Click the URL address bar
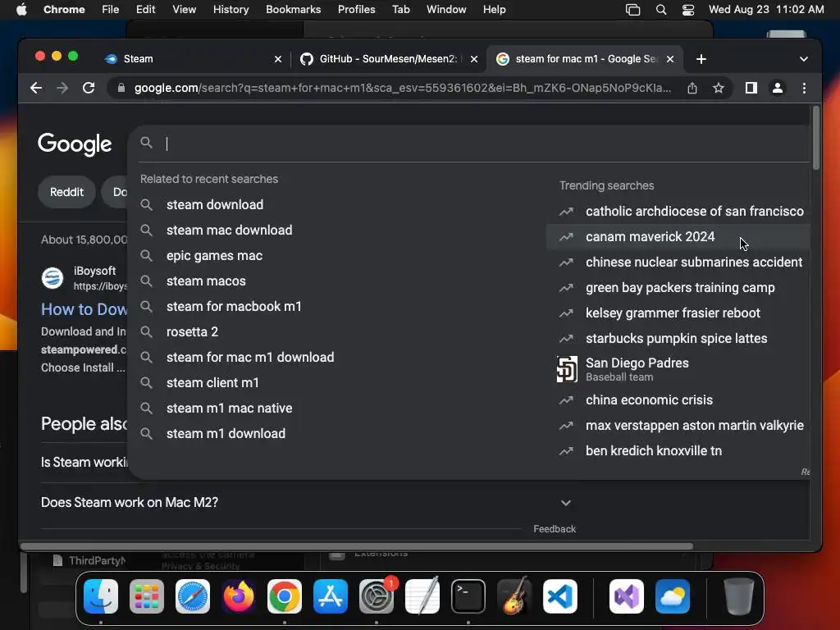The image size is (840, 630). point(402,88)
